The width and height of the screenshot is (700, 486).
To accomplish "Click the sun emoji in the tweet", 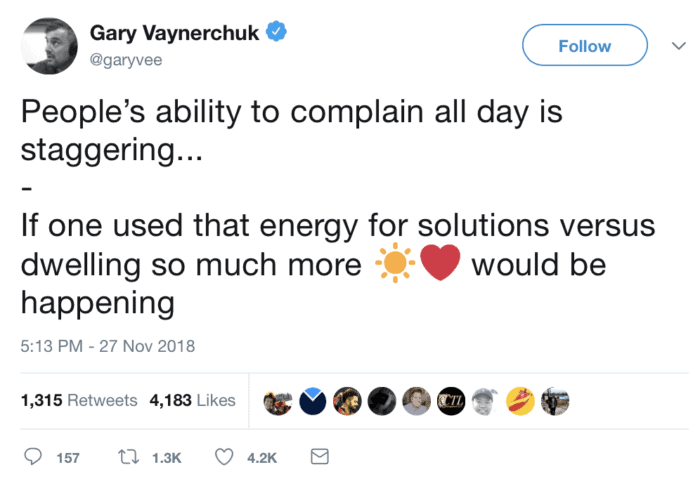I will pyautogui.click(x=393, y=267).
